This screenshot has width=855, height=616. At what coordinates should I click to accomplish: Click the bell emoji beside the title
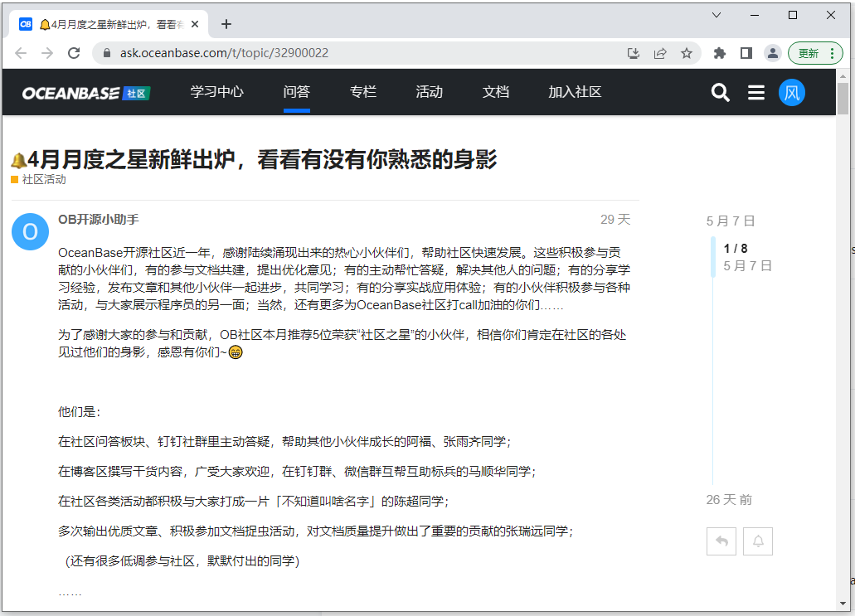[x=18, y=160]
